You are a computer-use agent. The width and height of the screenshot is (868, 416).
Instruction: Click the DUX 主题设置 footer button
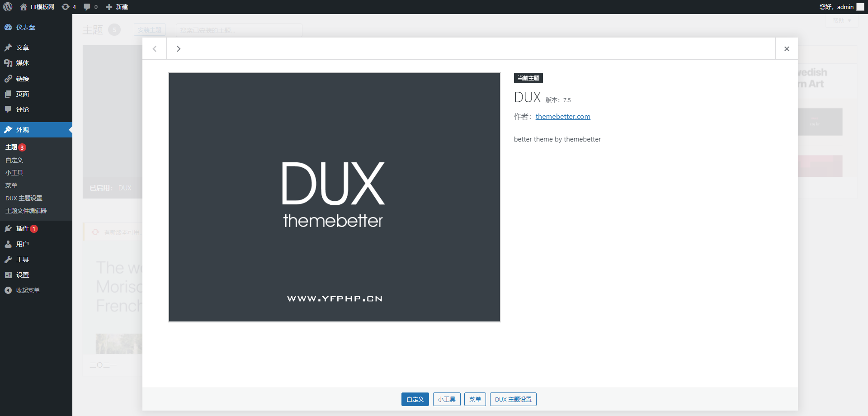[513, 399]
